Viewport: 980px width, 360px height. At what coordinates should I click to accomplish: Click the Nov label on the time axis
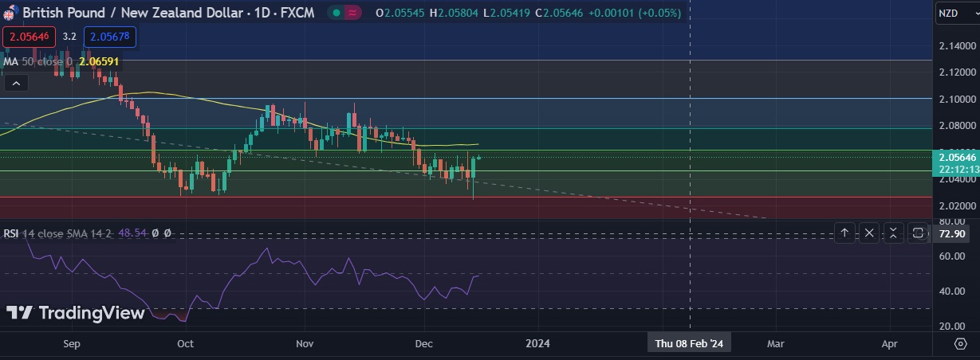click(x=304, y=344)
